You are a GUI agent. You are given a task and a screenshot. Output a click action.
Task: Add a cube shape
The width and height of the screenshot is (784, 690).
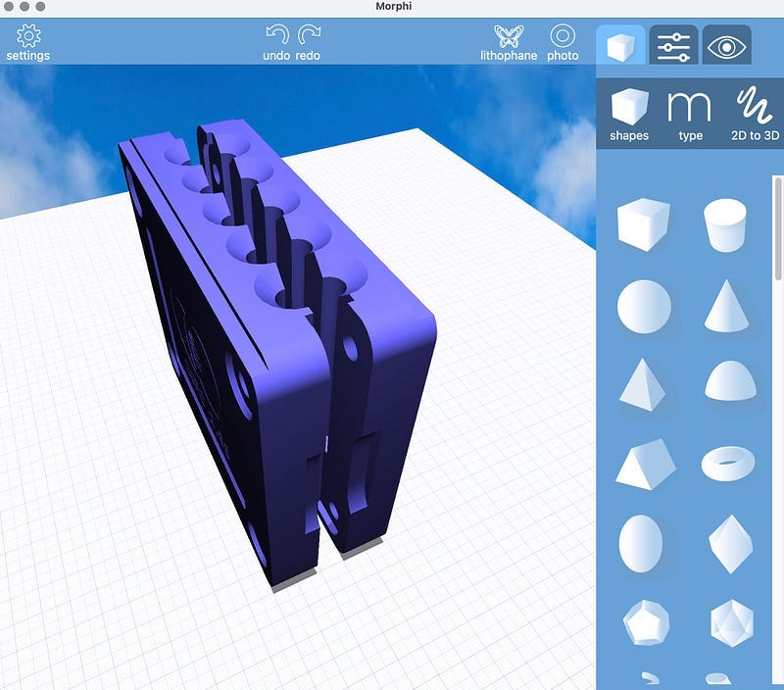(x=643, y=224)
